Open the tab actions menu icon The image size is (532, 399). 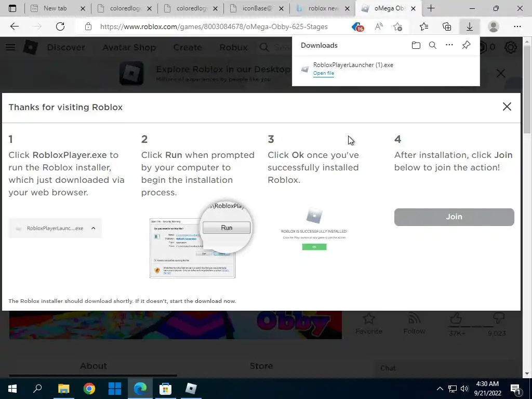click(x=12, y=8)
